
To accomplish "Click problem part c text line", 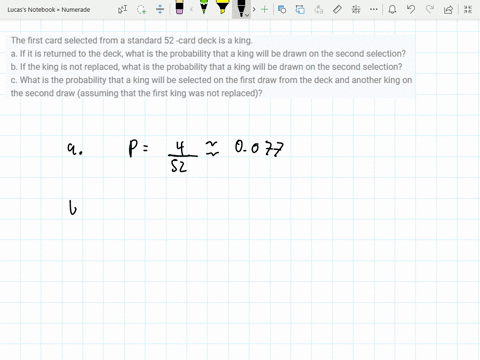I will (211, 80).
